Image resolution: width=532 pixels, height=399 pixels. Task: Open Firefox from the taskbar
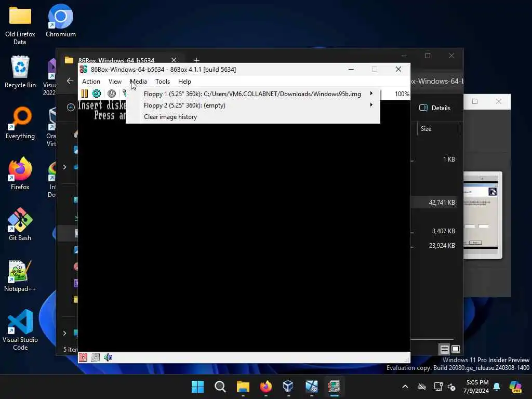[265, 387]
